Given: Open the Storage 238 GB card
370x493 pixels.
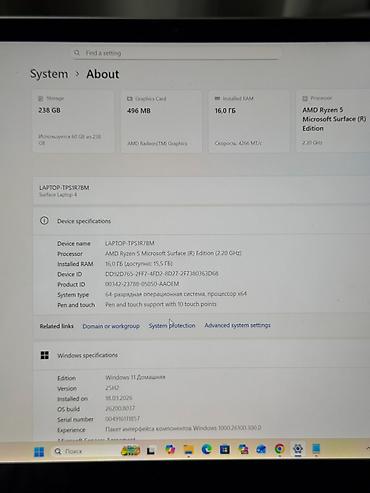Looking at the screenshot, I should 73,121.
